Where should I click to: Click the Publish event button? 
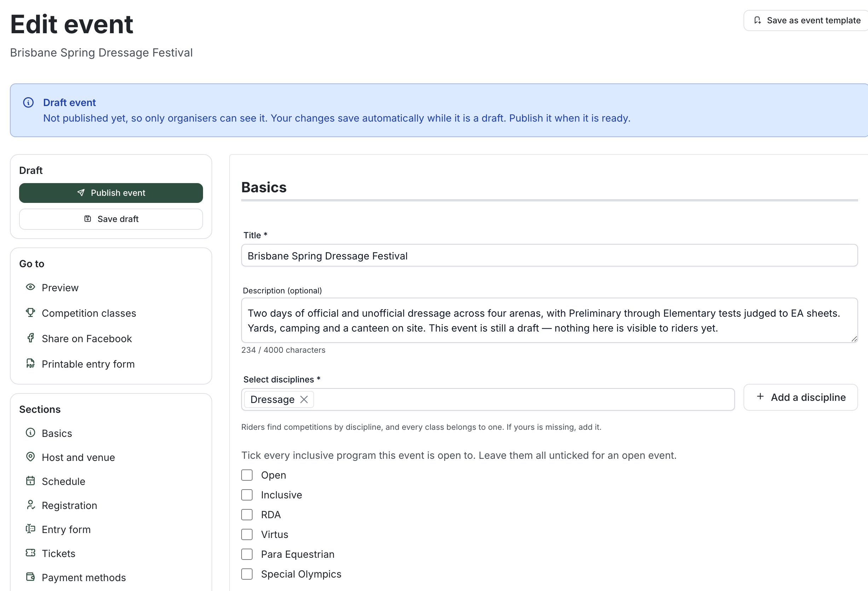tap(111, 193)
